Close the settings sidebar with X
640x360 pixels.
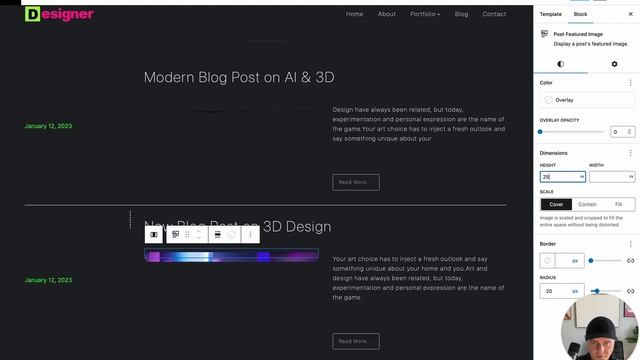tap(631, 14)
